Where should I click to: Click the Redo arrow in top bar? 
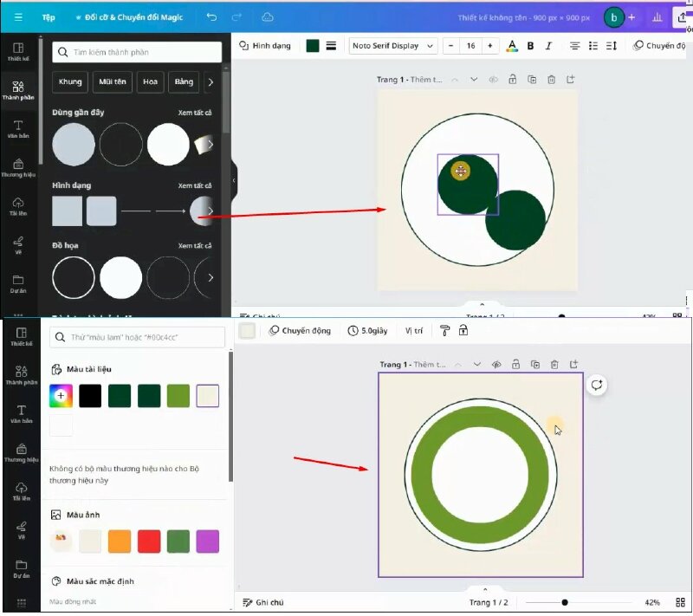(238, 17)
